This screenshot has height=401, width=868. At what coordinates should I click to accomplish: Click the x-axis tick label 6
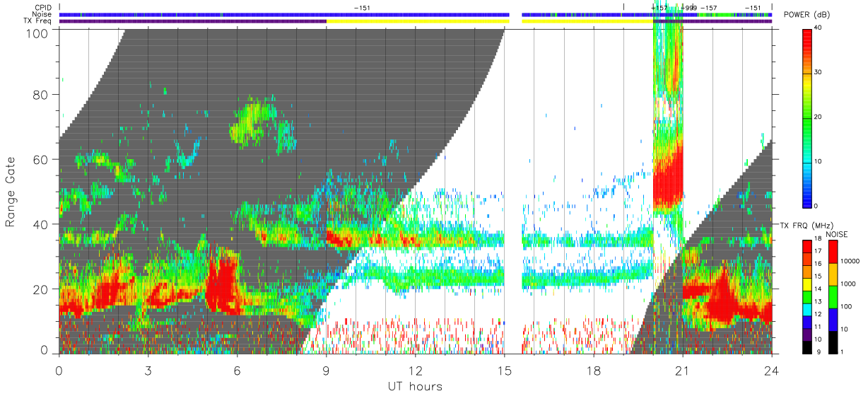pyautogui.click(x=237, y=370)
